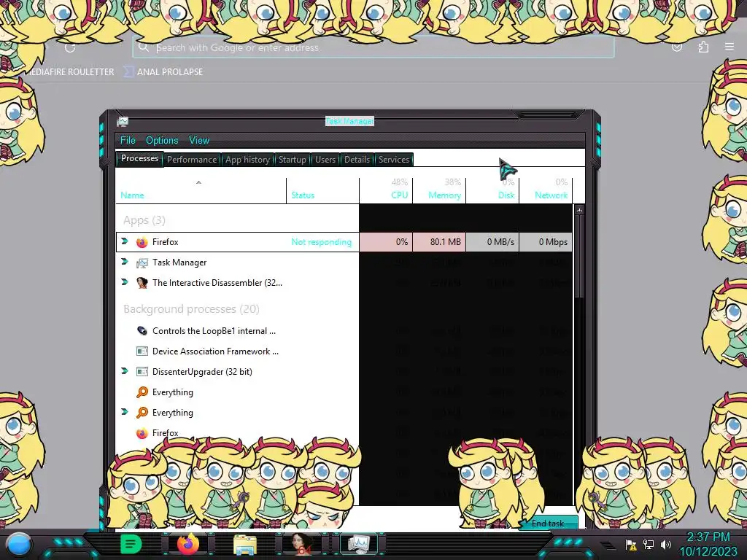Expand the Task Manager app row

125,262
